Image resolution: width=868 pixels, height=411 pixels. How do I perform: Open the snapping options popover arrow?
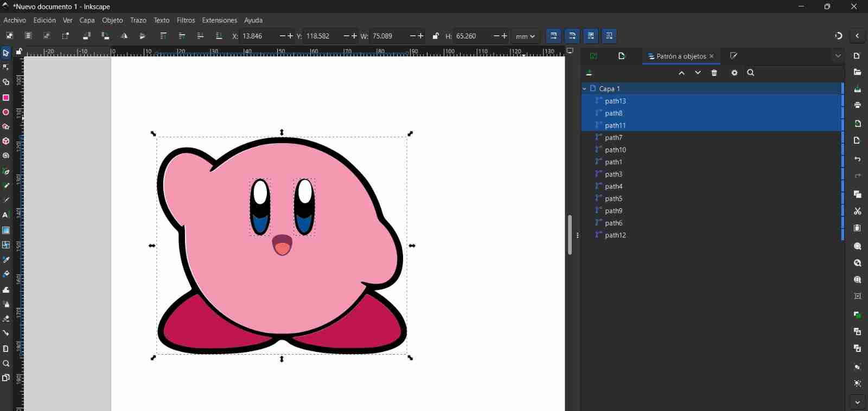click(857, 36)
